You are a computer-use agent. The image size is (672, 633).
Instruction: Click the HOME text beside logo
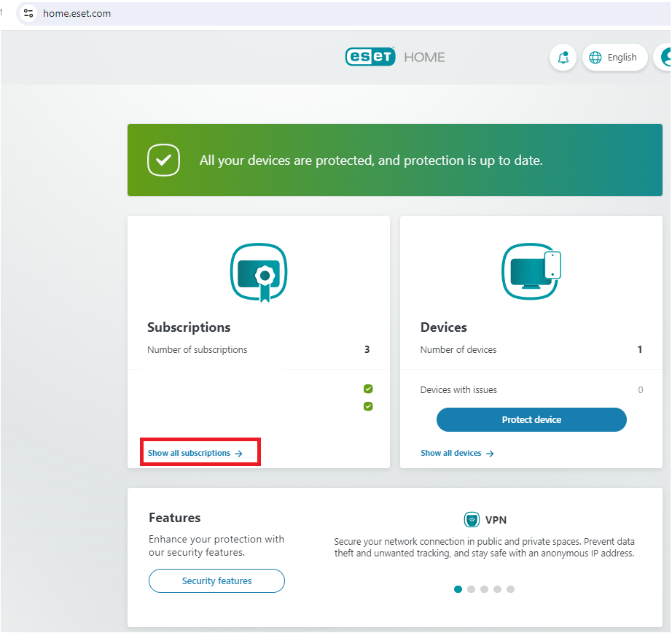(x=424, y=58)
